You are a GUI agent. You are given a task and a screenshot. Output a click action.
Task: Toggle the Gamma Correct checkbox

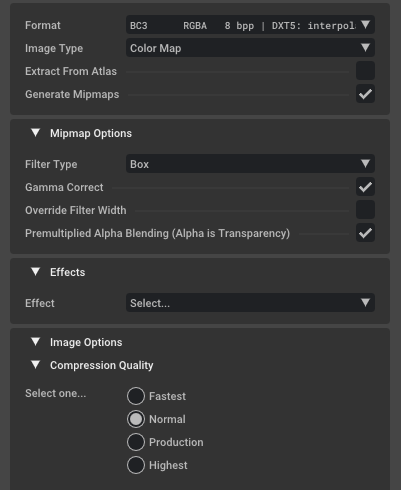pyautogui.click(x=365, y=187)
